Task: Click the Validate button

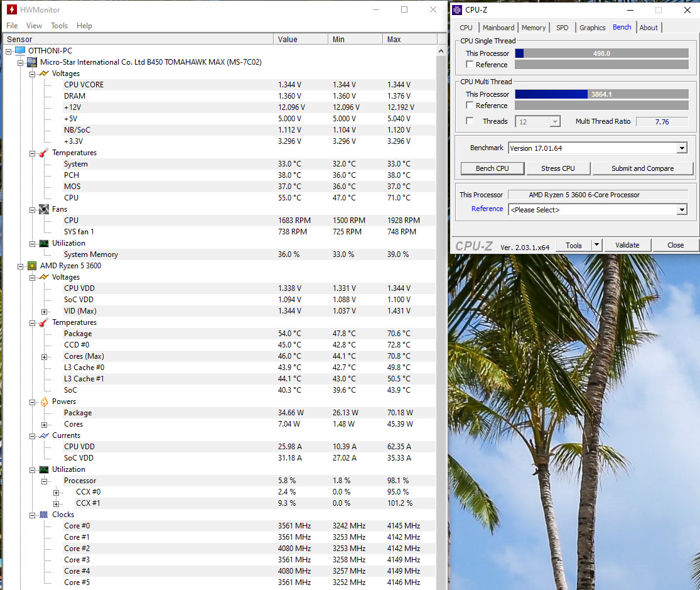Action: pyautogui.click(x=627, y=245)
